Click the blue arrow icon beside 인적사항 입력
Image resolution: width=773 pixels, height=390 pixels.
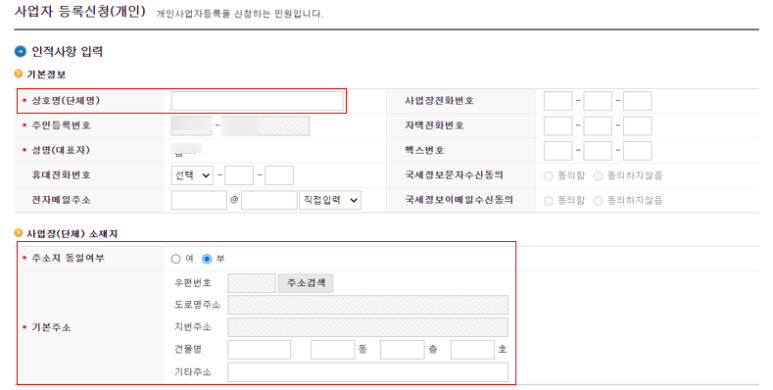point(20,51)
